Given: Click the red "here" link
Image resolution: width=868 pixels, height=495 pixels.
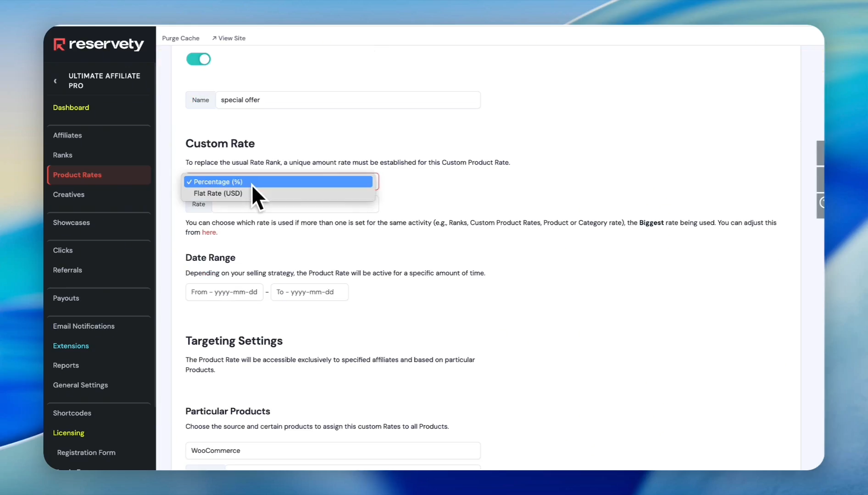Looking at the screenshot, I should (x=209, y=232).
